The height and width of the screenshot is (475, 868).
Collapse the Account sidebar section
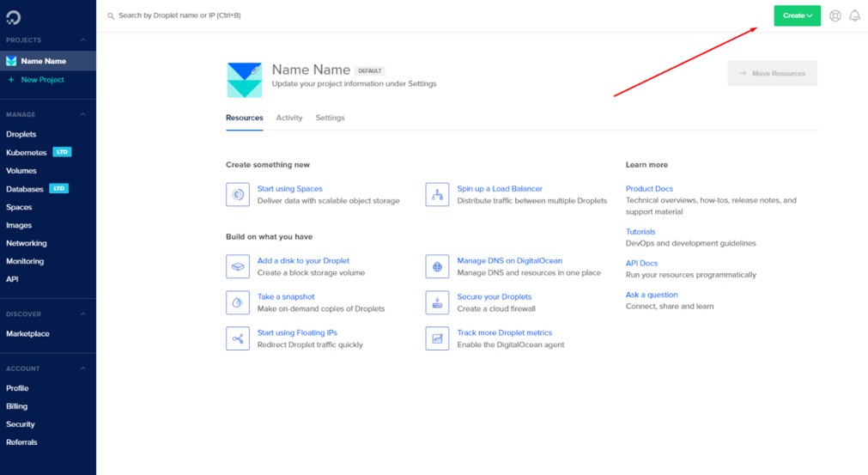[83, 368]
